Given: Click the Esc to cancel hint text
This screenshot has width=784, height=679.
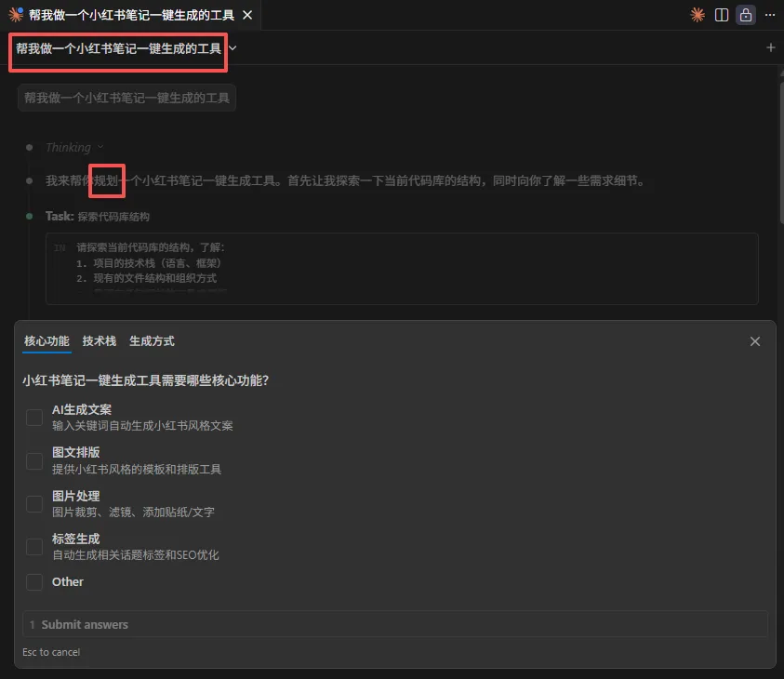Looking at the screenshot, I should tap(51, 652).
